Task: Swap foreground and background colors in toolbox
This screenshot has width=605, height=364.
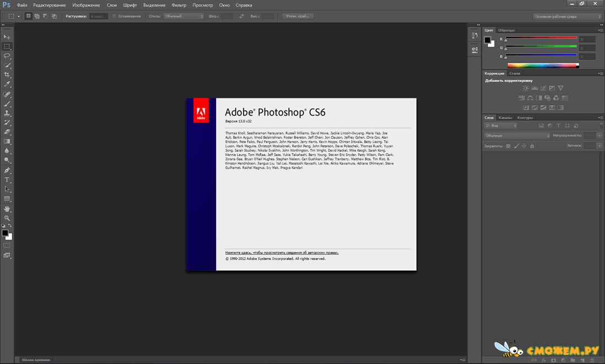Action: pos(10,225)
